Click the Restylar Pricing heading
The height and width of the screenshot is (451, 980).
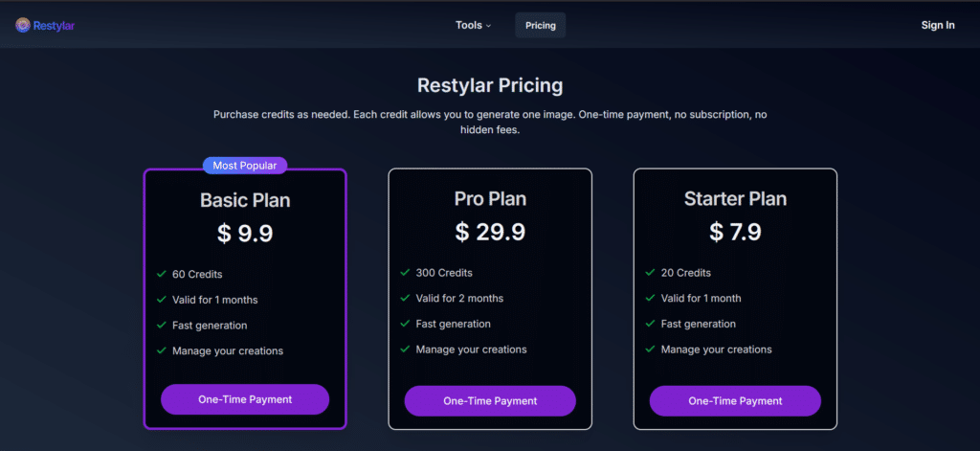pos(490,85)
